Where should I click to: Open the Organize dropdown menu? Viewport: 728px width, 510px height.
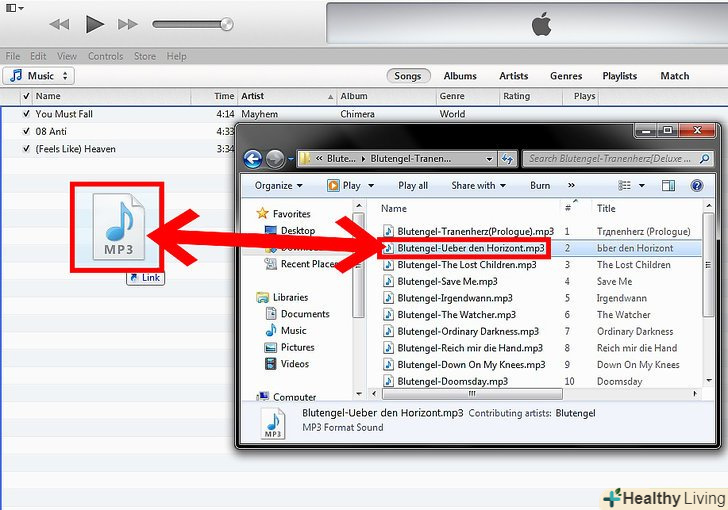279,186
